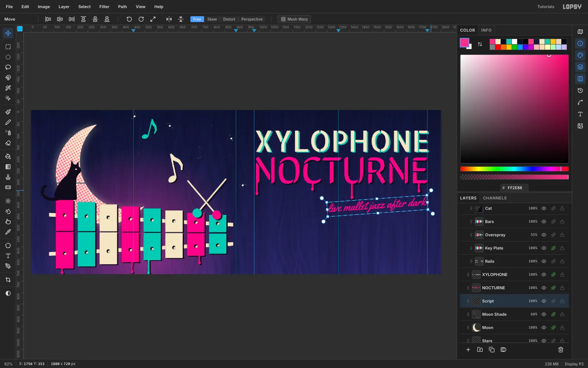
Task: Switch to the Channels tab
Action: [x=495, y=198]
